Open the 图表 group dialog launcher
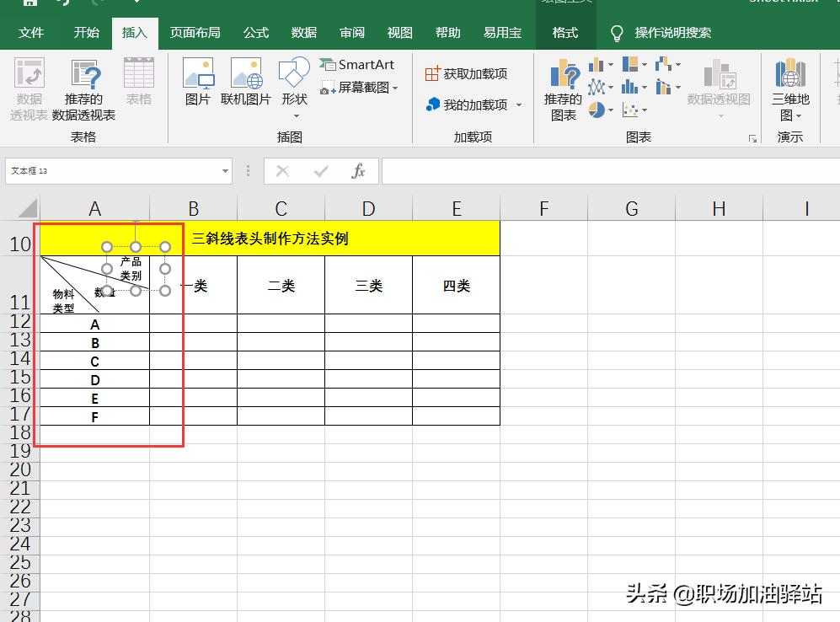 click(x=752, y=138)
